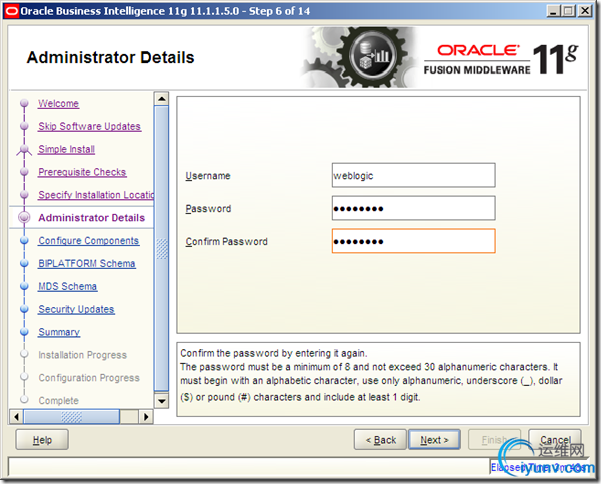This screenshot has width=601, height=484.
Task: Click the Welcome step bullet icon
Action: [x=24, y=103]
